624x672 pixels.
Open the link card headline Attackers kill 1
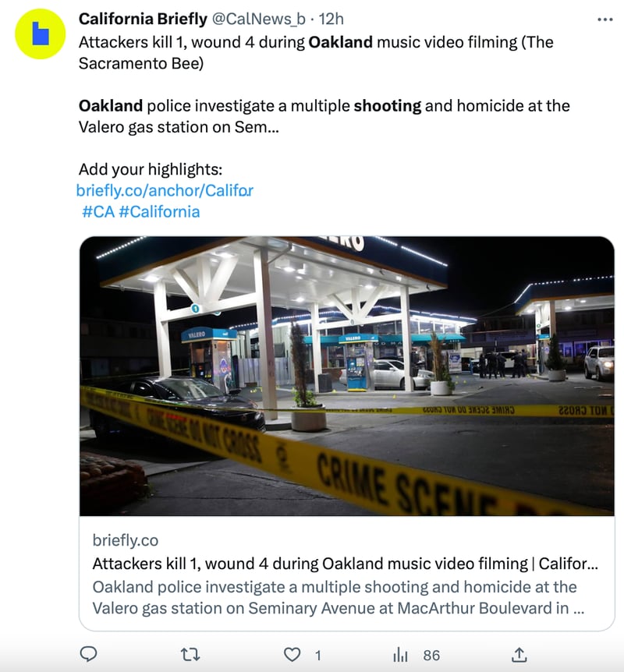point(346,564)
